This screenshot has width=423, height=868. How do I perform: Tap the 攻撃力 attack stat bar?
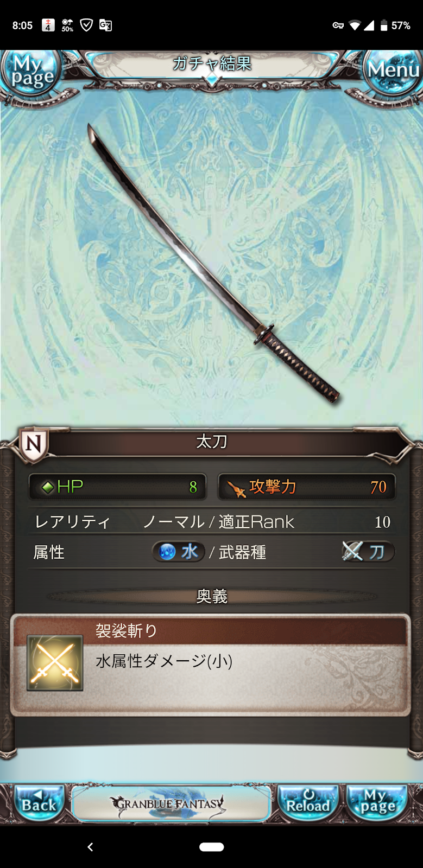point(306,487)
